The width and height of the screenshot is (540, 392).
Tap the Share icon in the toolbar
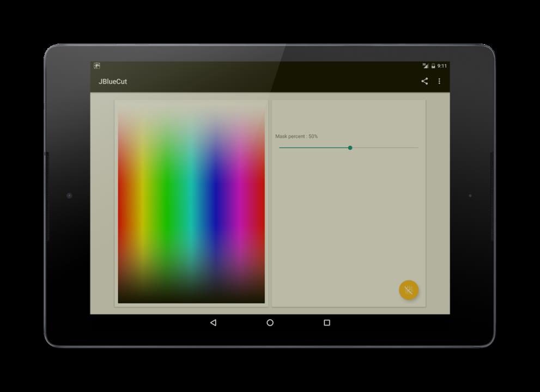(424, 81)
